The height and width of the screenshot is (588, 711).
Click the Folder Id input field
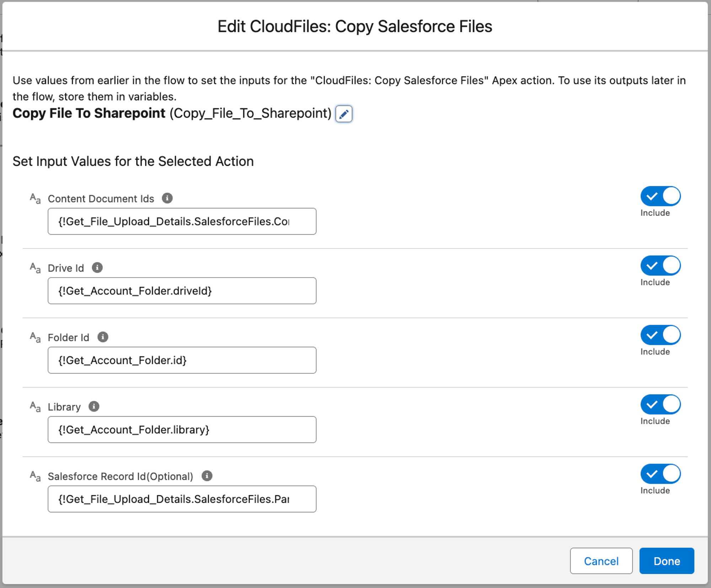pos(182,360)
